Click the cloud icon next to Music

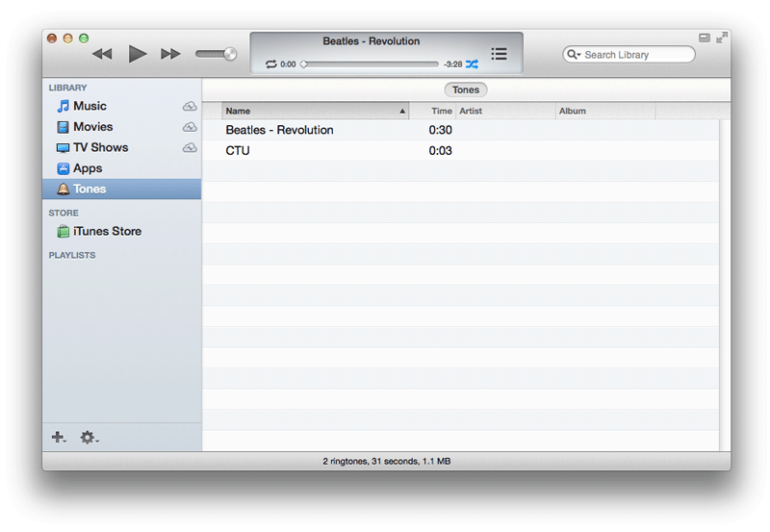[x=190, y=107]
